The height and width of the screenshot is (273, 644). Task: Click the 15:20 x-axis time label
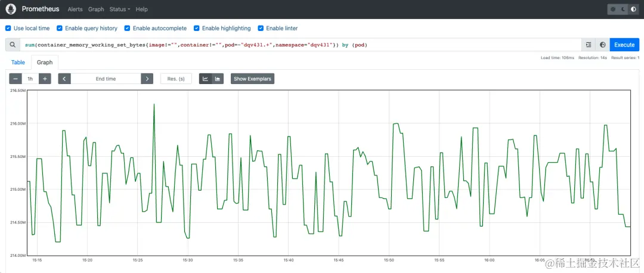[x=87, y=260]
